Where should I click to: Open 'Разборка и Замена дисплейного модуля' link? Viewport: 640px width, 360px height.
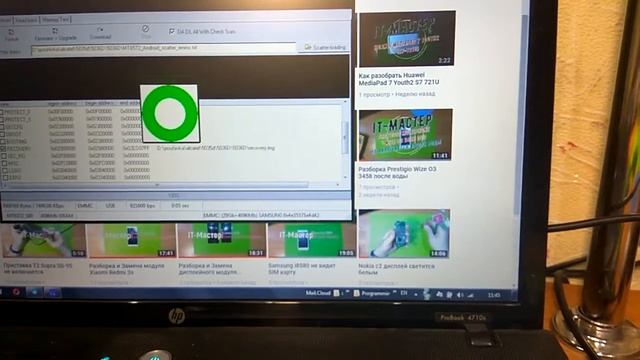[211, 269]
